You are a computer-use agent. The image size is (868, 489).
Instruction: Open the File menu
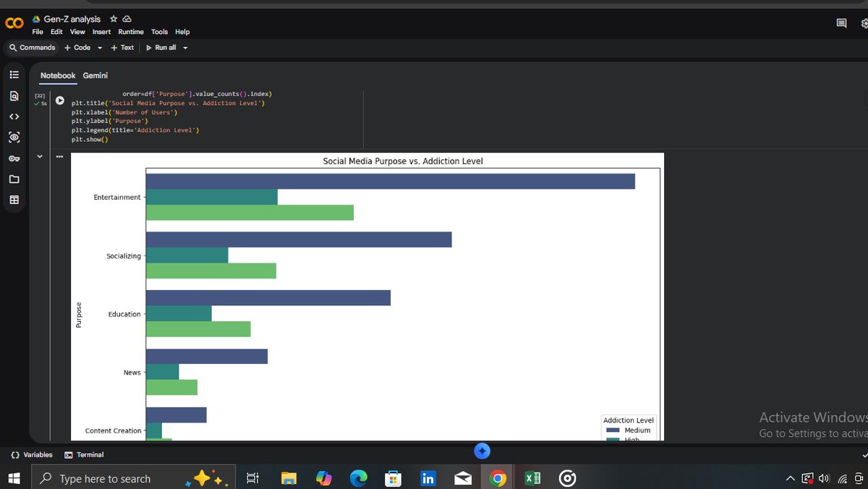pyautogui.click(x=38, y=32)
